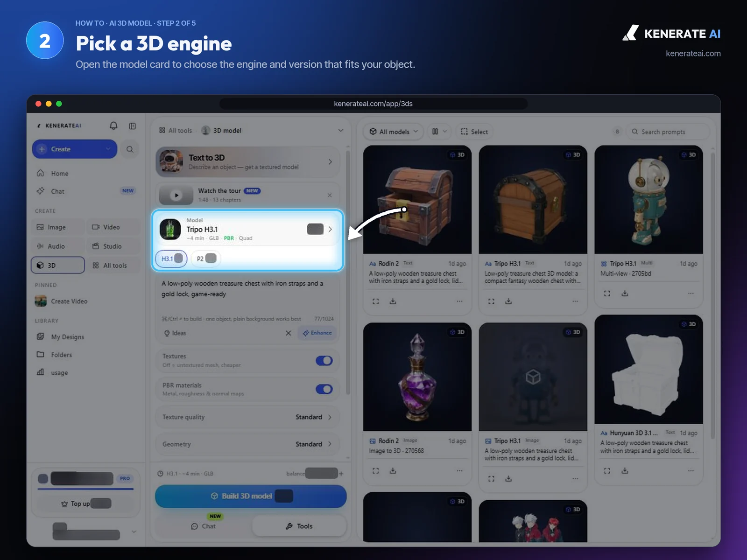The height and width of the screenshot is (560, 747).
Task: Select the H3.1 version chip
Action: pos(171,259)
